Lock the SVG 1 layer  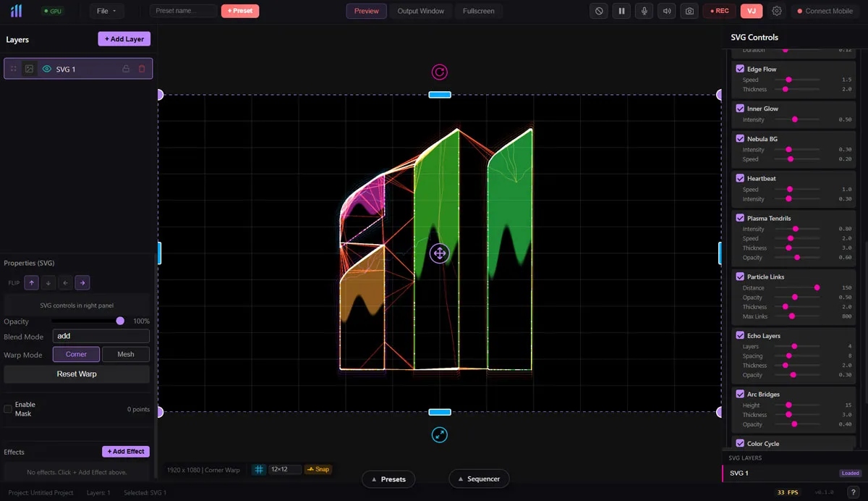point(126,69)
